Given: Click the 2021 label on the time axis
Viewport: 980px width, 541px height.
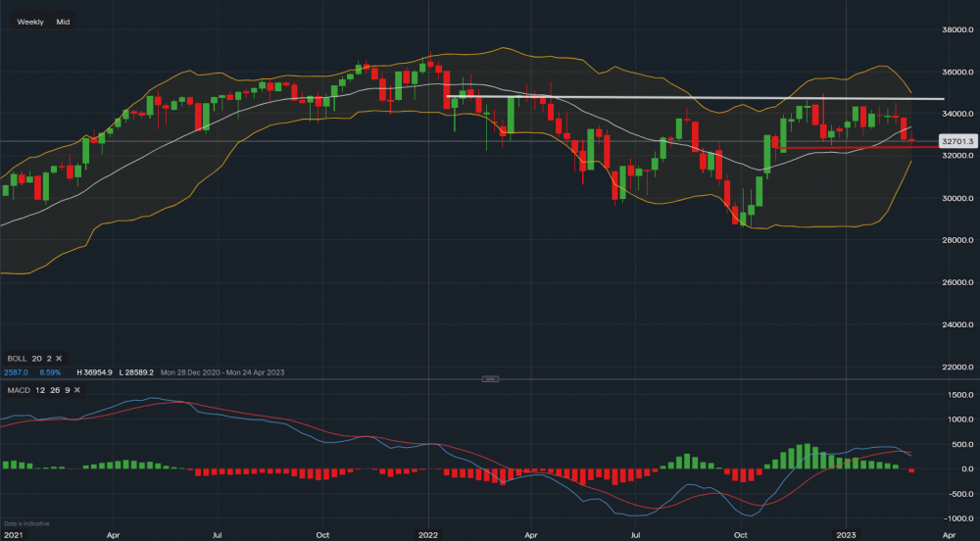Looking at the screenshot, I should pyautogui.click(x=12, y=536).
